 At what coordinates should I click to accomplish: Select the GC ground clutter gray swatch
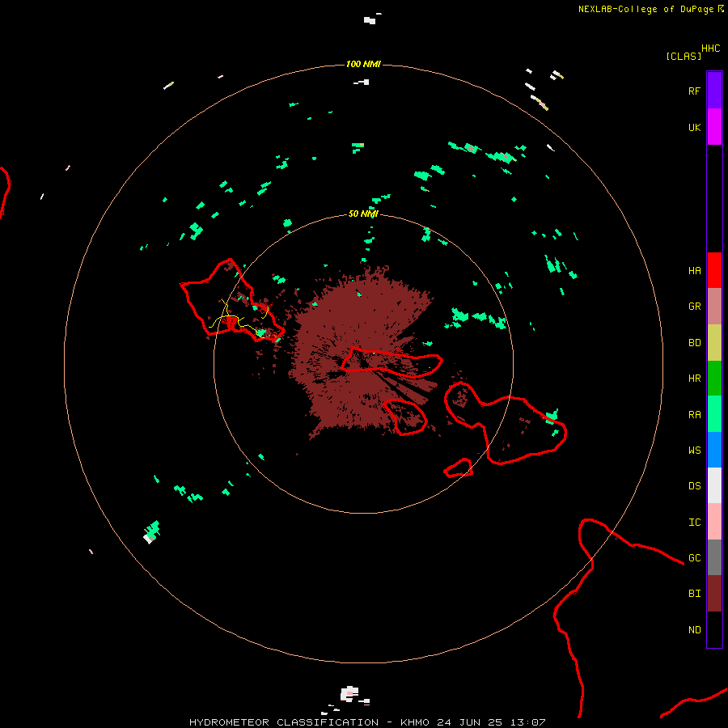(714, 557)
